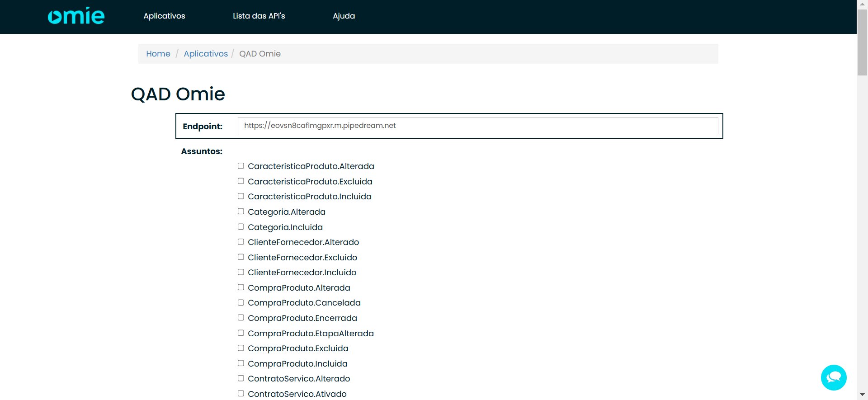Tick ClienteFornecedor.Excluido checkbox
Screen dimensions: 868x400
point(241,257)
